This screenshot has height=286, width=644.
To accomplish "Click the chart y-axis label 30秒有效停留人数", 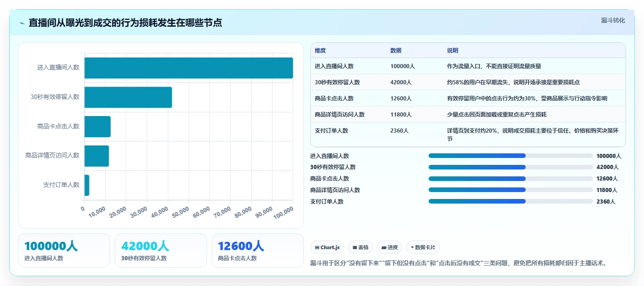I will coord(55,97).
